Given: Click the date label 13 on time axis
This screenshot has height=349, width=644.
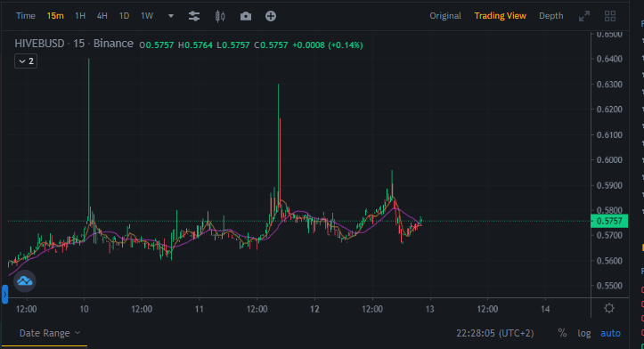Looking at the screenshot, I should click(x=429, y=309).
